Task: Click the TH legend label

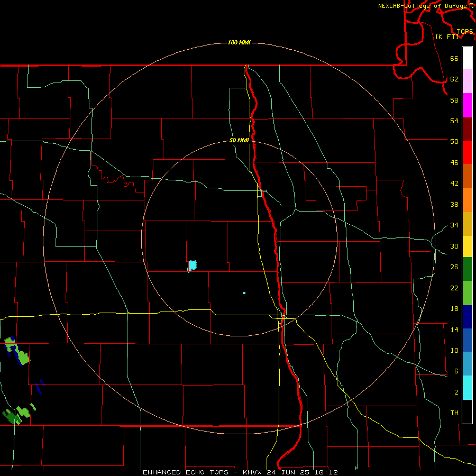Action: point(454,413)
